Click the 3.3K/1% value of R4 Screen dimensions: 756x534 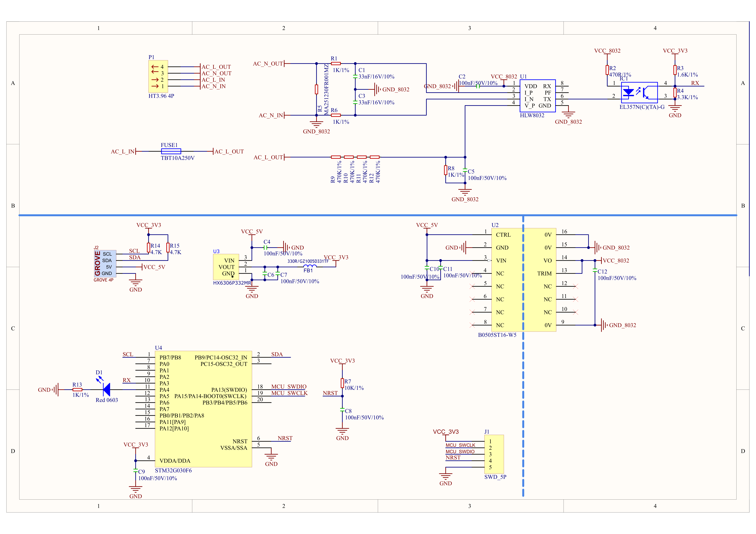pyautogui.click(x=687, y=97)
